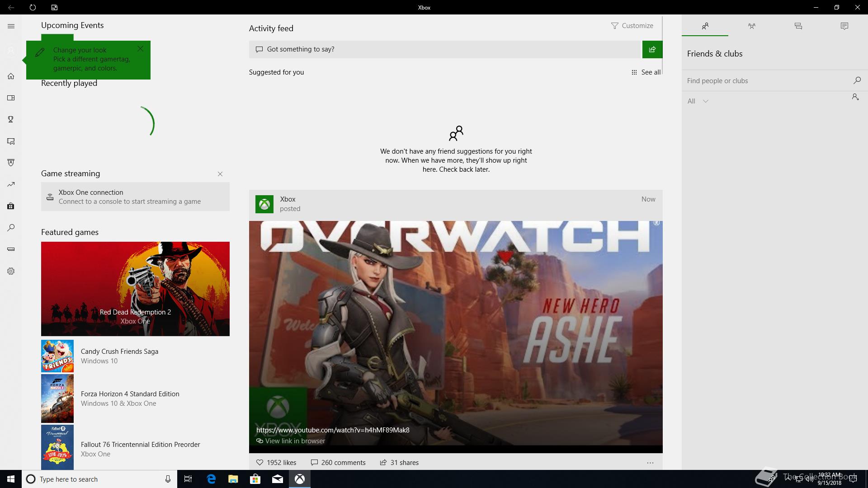This screenshot has width=868, height=488.
Task: Launch Microsoft Edge from taskbar
Action: pos(211,479)
